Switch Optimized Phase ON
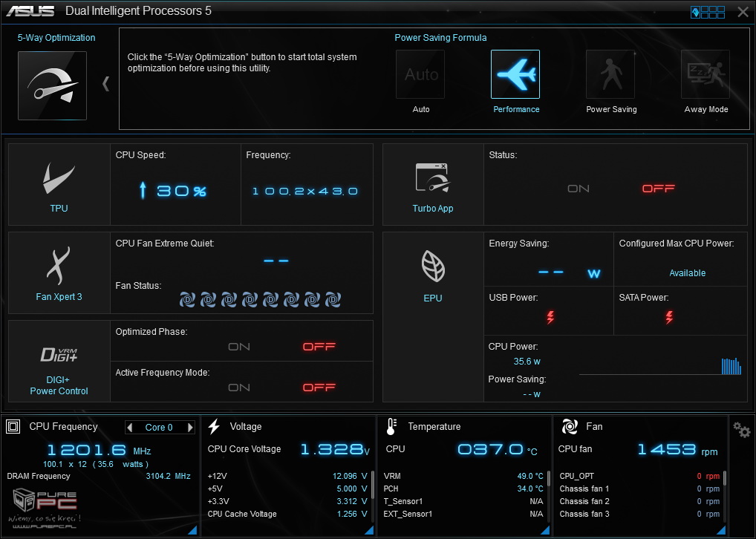This screenshot has width=756, height=539. [x=239, y=347]
